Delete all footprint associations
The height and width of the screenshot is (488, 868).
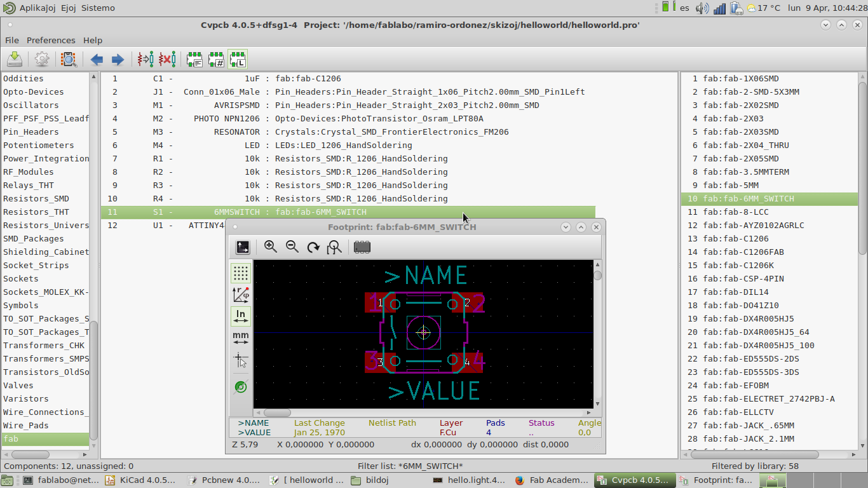click(x=167, y=59)
